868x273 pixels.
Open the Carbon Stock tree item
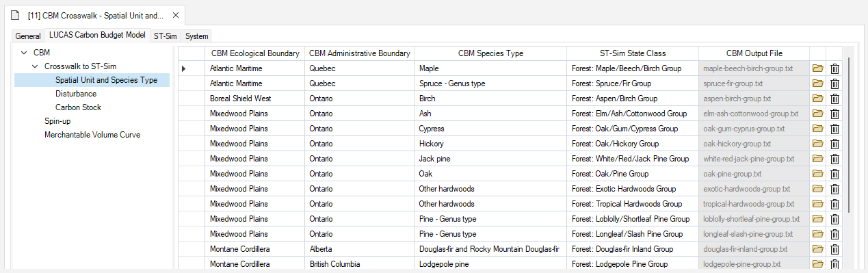tap(78, 107)
